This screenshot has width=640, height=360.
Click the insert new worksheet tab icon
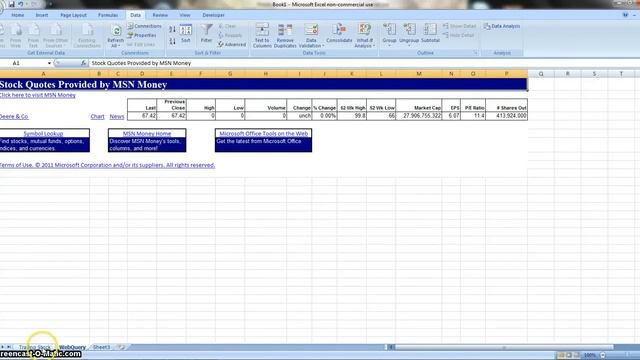point(121,347)
